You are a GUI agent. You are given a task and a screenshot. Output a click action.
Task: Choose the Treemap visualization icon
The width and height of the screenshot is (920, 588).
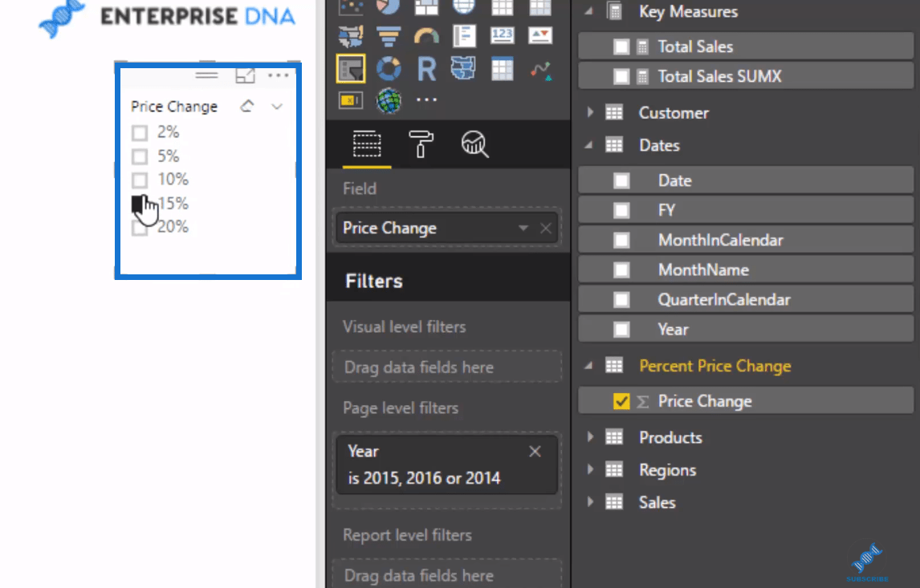pos(426,7)
